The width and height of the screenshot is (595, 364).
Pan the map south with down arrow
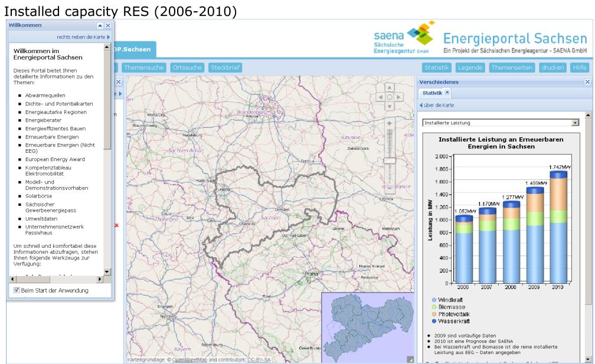pyautogui.click(x=390, y=107)
